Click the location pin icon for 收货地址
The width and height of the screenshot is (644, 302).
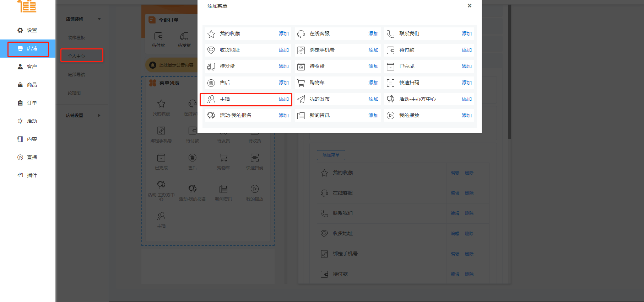[211, 50]
